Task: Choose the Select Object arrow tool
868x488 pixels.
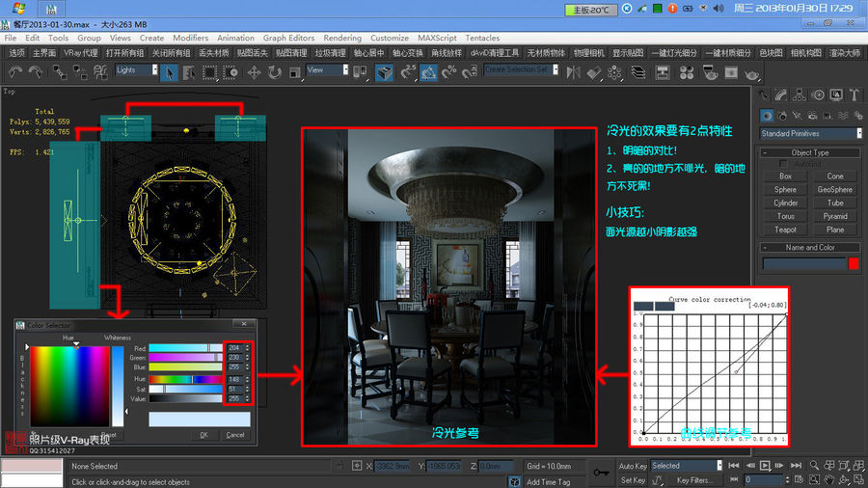Action: (x=169, y=72)
